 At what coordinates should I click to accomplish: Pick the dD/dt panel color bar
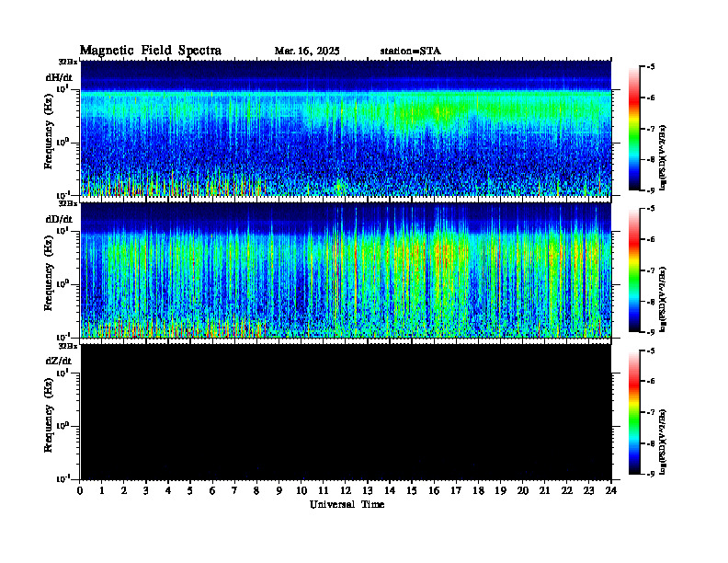click(x=634, y=270)
